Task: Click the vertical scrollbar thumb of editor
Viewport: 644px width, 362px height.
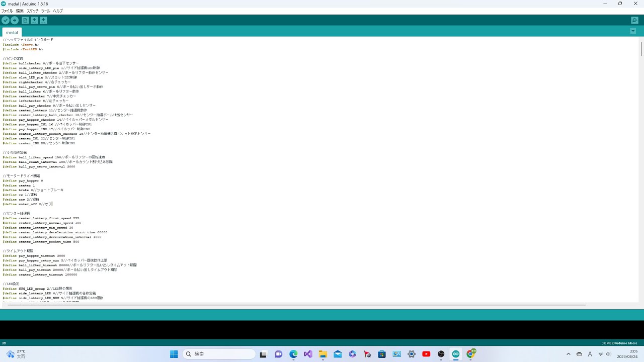Action: (x=641, y=48)
